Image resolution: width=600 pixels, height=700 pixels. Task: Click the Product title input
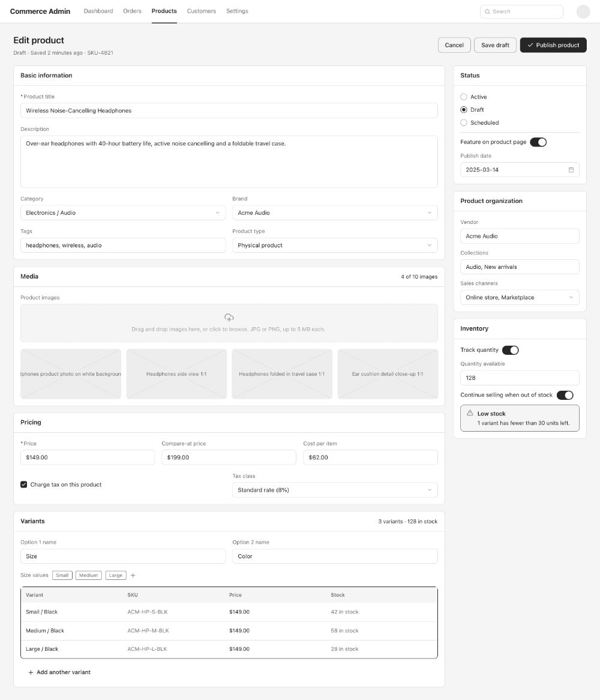229,110
